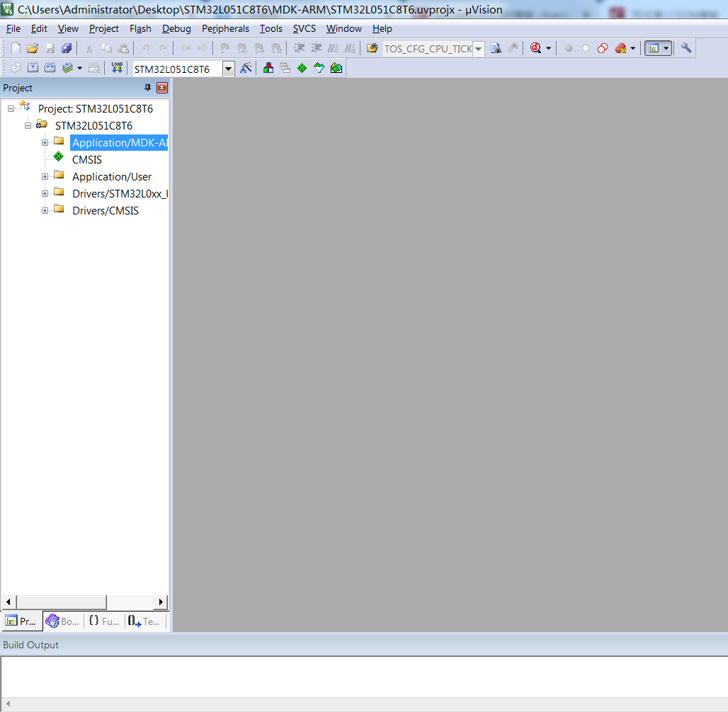This screenshot has height=712, width=728.
Task: Open the window layout dropdown arrow
Action: (666, 48)
